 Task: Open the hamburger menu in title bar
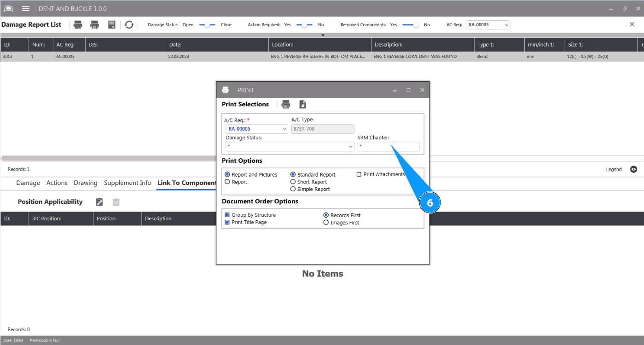coord(26,9)
